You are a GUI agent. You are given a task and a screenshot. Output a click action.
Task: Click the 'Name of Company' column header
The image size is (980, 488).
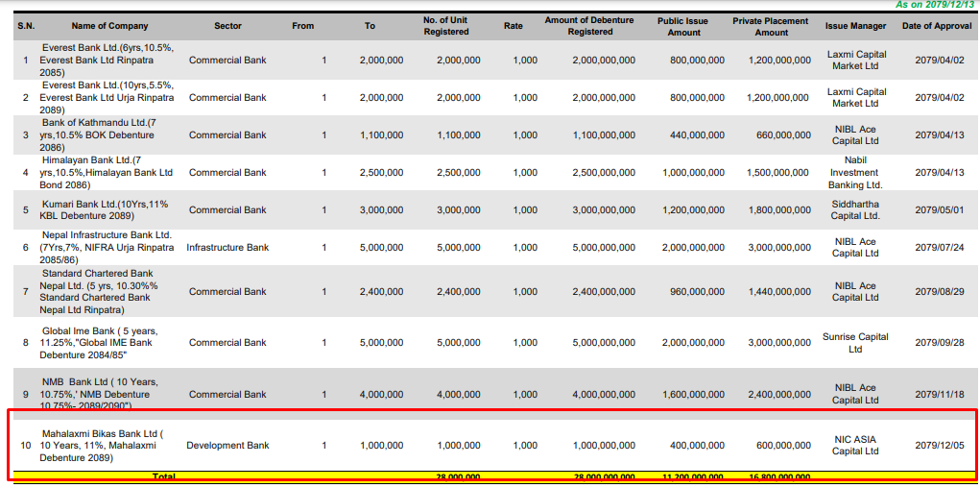[109, 26]
